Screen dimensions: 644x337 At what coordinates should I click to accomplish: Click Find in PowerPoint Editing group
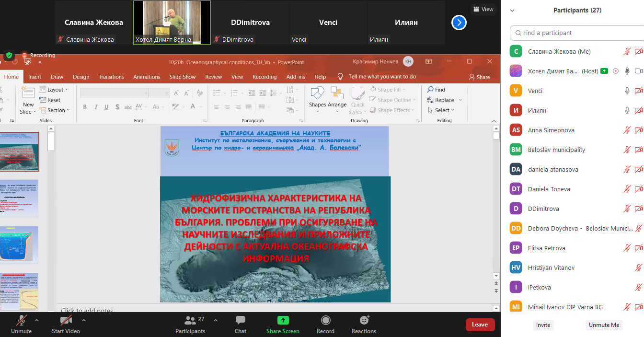pyautogui.click(x=436, y=90)
